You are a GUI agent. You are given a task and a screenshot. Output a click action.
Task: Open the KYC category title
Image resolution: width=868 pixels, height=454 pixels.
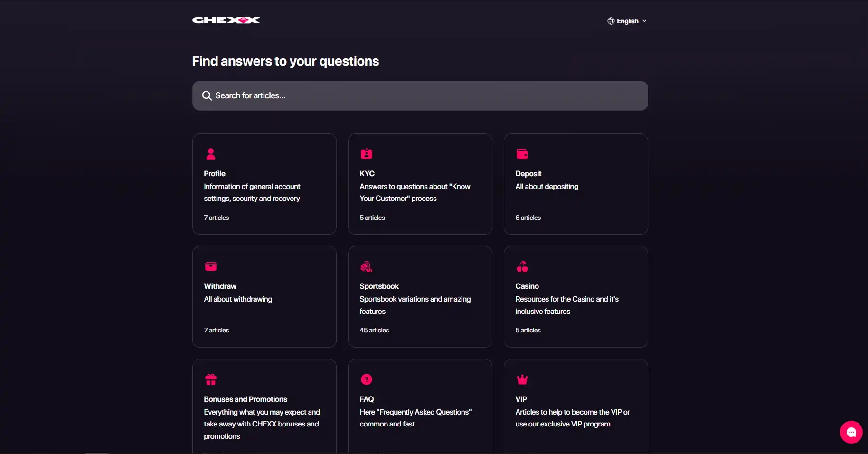[x=367, y=174]
